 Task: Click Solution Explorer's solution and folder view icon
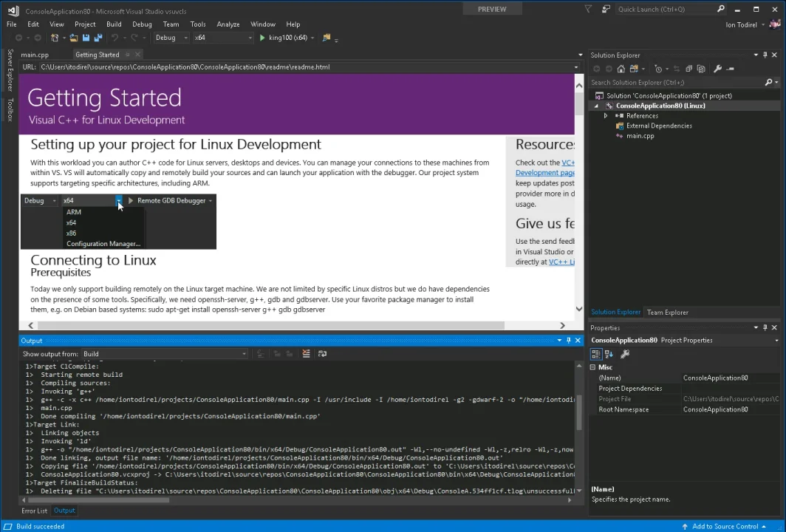tap(634, 69)
